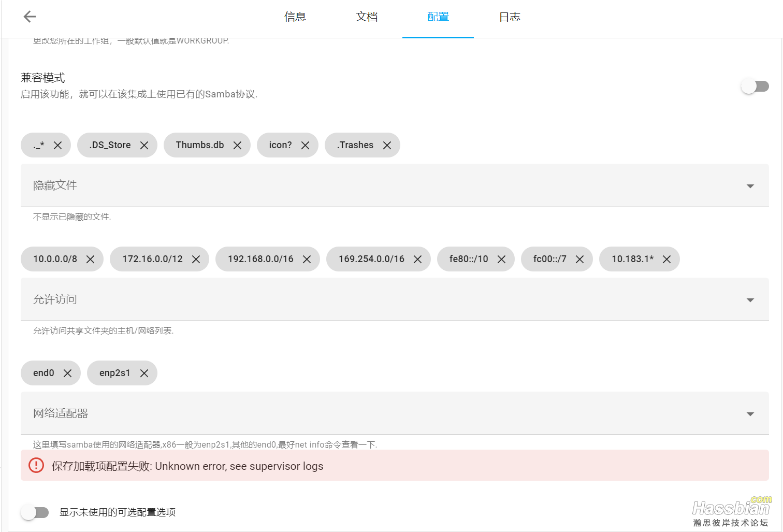
Task: Click the 10.0.0.0/8 chip label
Action: [x=55, y=259]
